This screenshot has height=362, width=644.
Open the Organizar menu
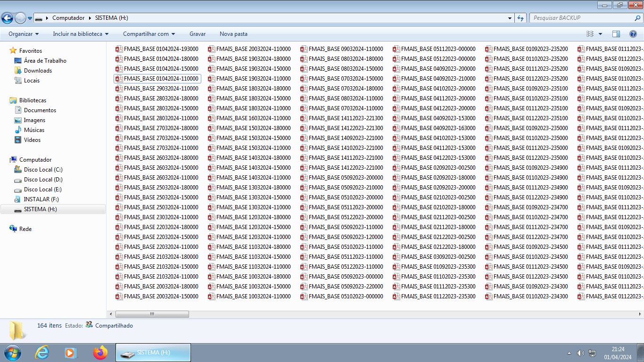[24, 34]
